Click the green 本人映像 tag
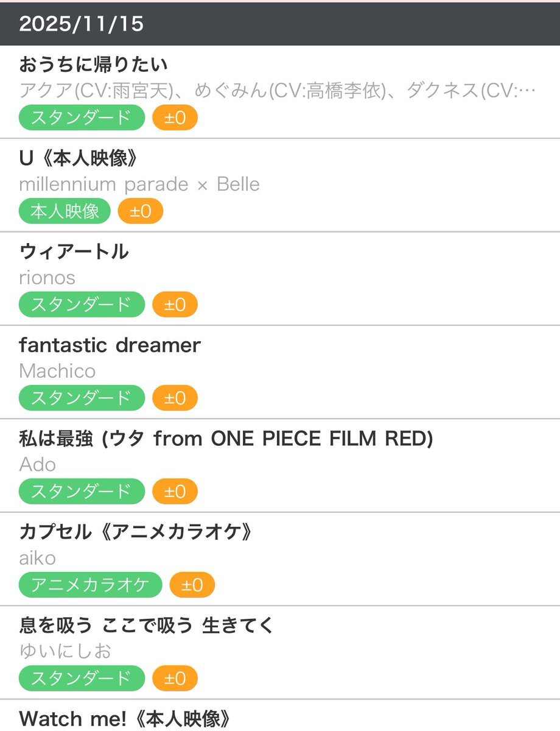Screen dimensions: 560x731 tap(65, 211)
